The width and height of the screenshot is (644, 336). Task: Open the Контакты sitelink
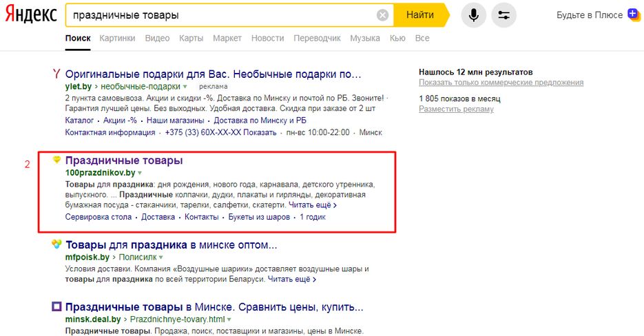(202, 217)
